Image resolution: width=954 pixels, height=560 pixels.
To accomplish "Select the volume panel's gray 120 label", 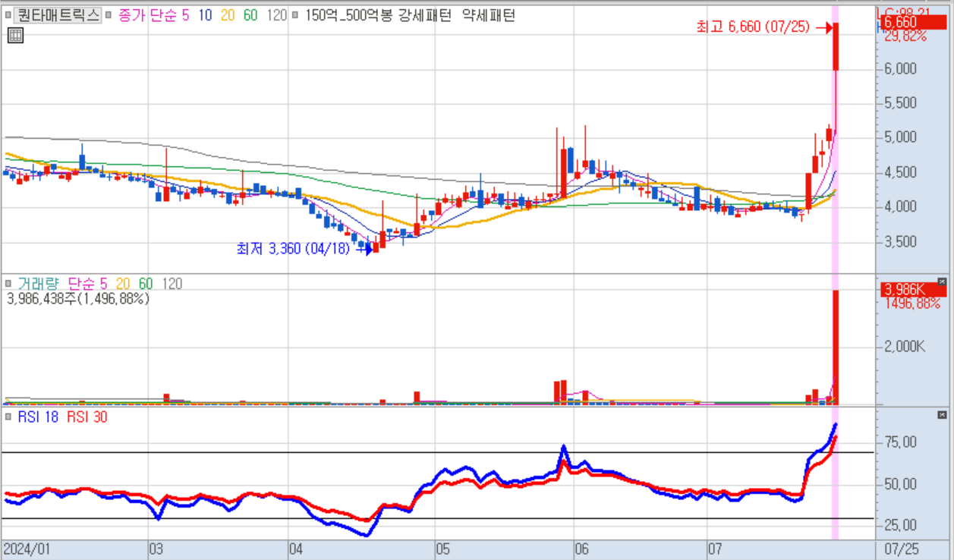I will point(172,284).
